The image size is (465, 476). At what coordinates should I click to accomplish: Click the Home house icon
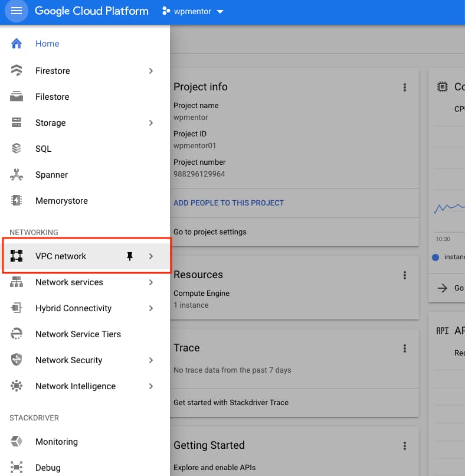(x=17, y=44)
